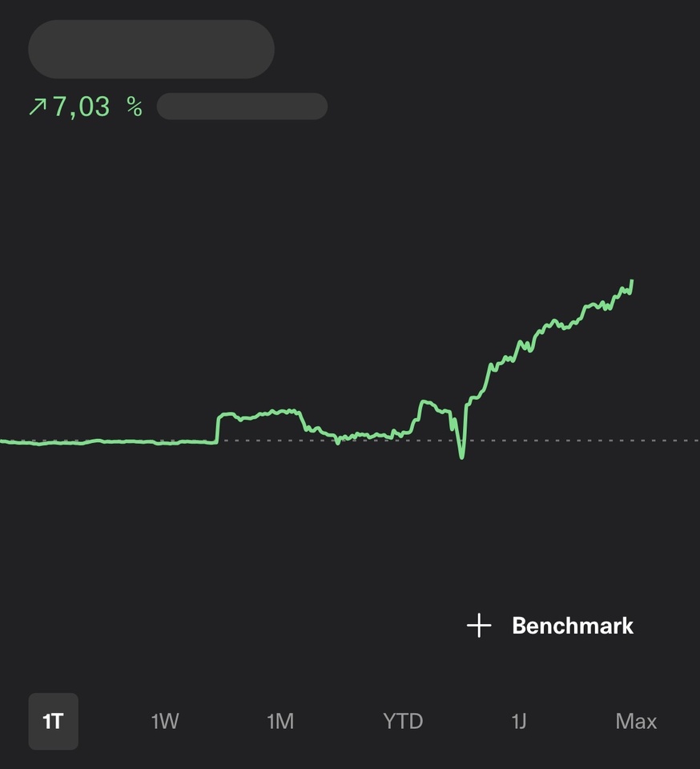Click the 7,03 % performance value
Viewport: 700px width, 769px height.
point(98,107)
